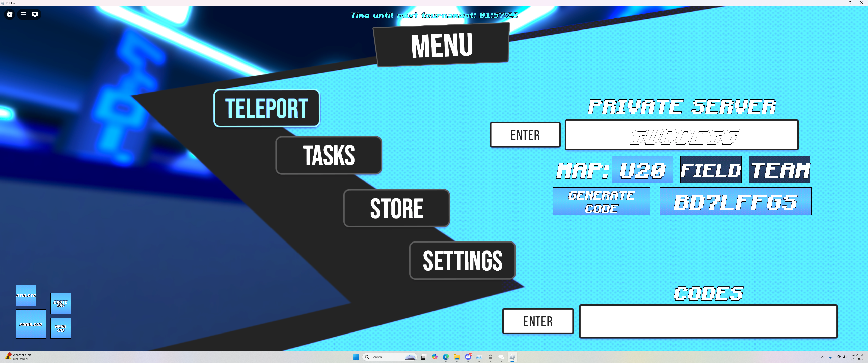Image resolution: width=868 pixels, height=363 pixels.
Task: Open Discord from the taskbar
Action: [468, 357]
